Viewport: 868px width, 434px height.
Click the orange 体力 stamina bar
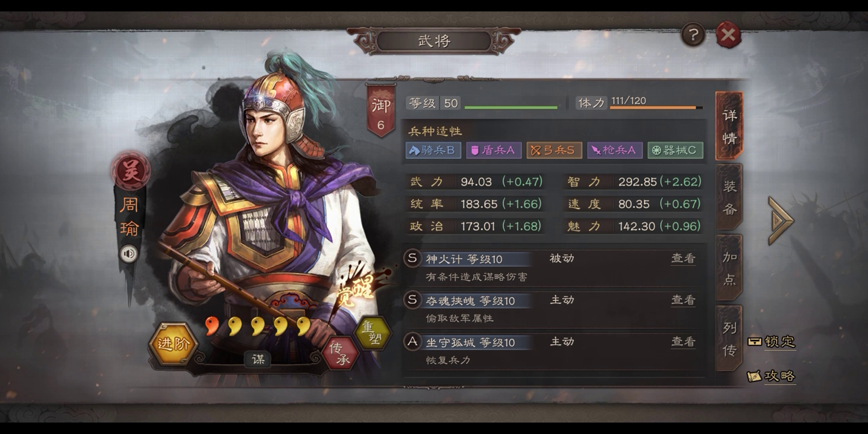pos(656,108)
